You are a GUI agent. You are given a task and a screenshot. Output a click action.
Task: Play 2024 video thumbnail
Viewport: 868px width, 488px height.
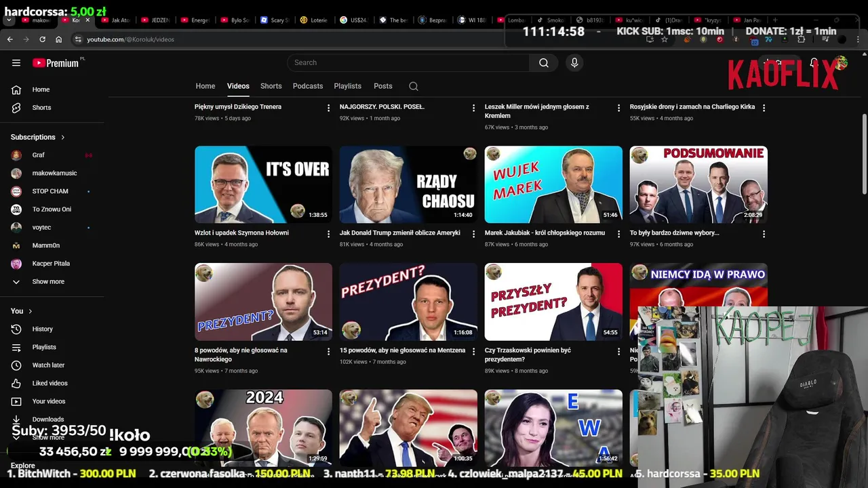click(263, 428)
